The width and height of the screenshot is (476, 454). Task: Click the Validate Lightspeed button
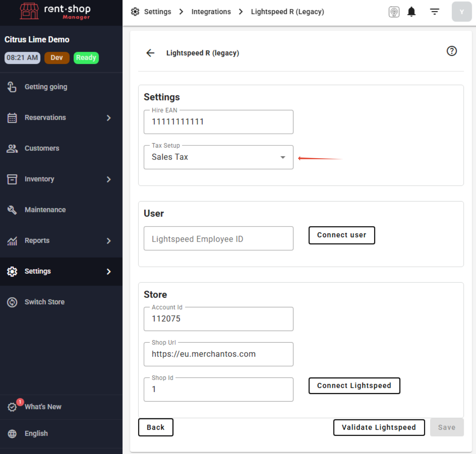pos(379,427)
